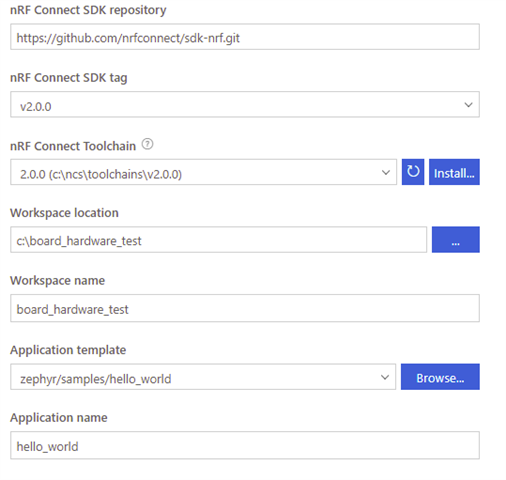Click into the c:\board_hardware_test location field
Image resolution: width=506 pixels, height=480 pixels.
pos(218,240)
